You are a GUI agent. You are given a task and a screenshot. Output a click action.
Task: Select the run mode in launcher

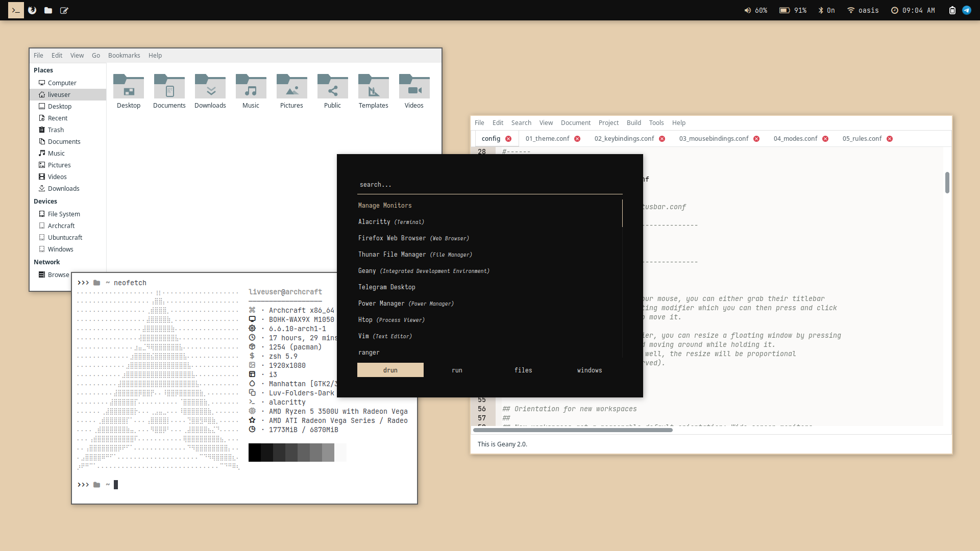click(457, 370)
